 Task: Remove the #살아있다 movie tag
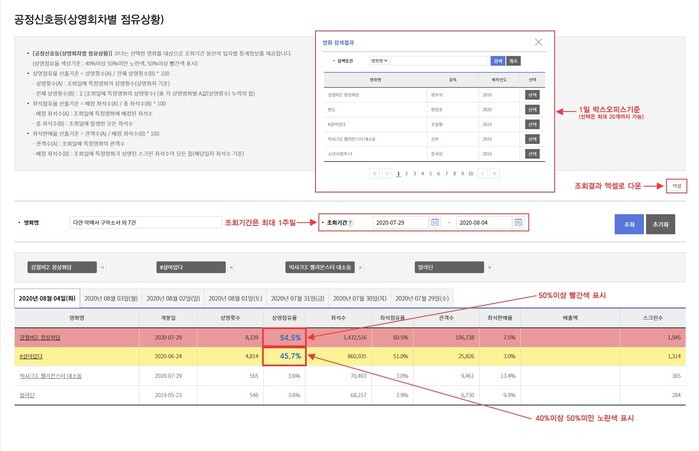coord(231,267)
